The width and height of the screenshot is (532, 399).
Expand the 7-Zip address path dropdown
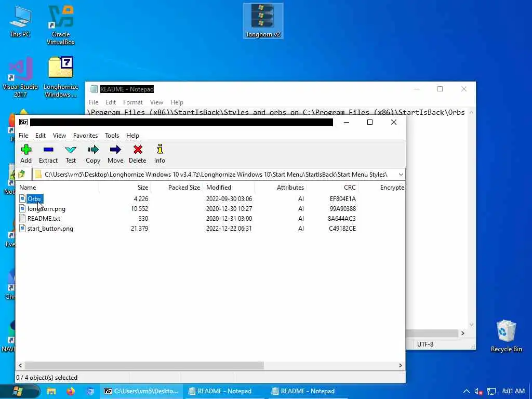tap(401, 175)
